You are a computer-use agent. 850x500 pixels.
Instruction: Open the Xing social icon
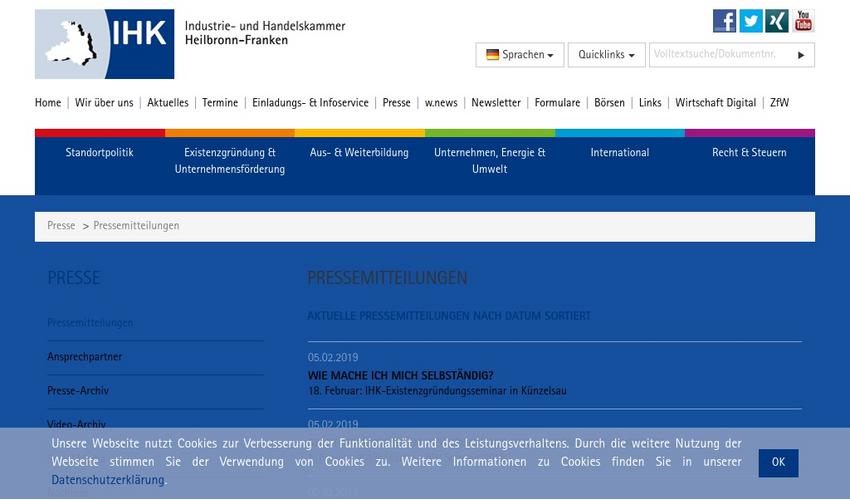pyautogui.click(x=777, y=21)
